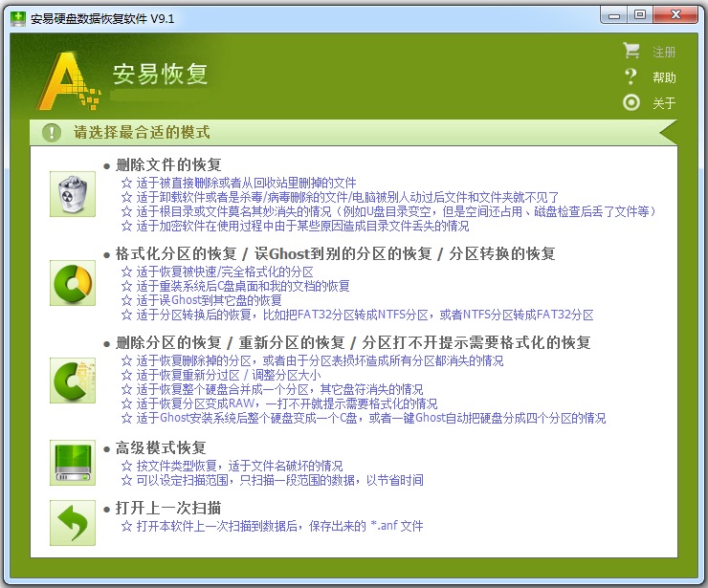The image size is (708, 588).
Task: Click line 适于恢复删除掉的分区 partition table
Action: [320, 360]
